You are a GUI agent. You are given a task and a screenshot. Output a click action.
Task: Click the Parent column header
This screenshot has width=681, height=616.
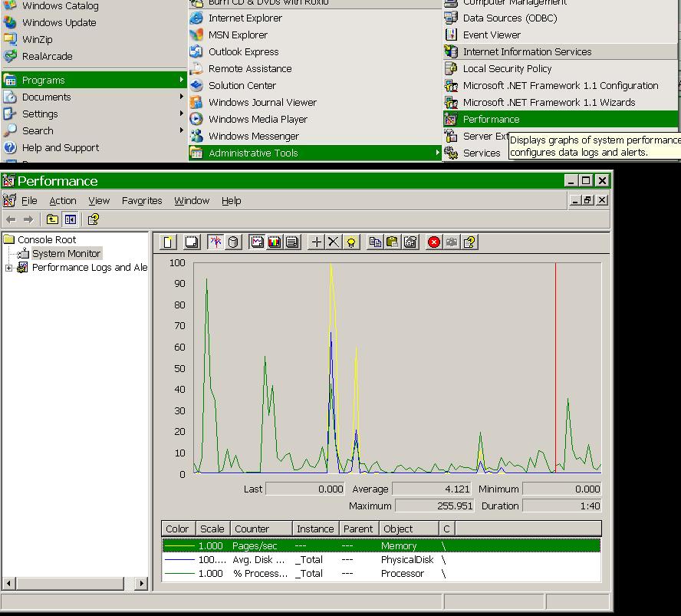tap(359, 529)
